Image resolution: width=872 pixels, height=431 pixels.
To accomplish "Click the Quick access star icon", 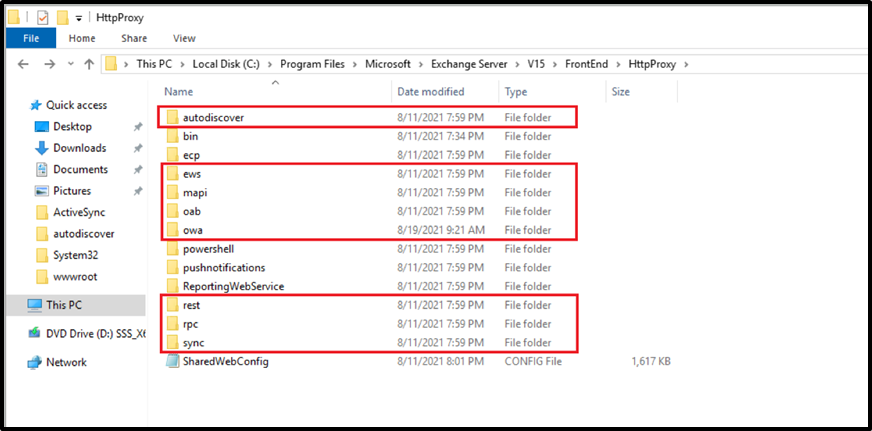I will tap(36, 105).
